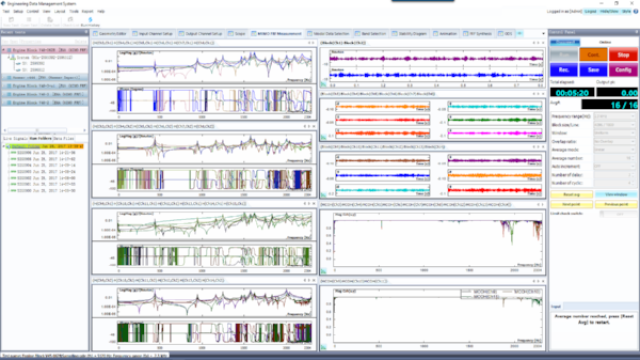Click the Logout link
The height and width of the screenshot is (360, 640).
[590, 11]
